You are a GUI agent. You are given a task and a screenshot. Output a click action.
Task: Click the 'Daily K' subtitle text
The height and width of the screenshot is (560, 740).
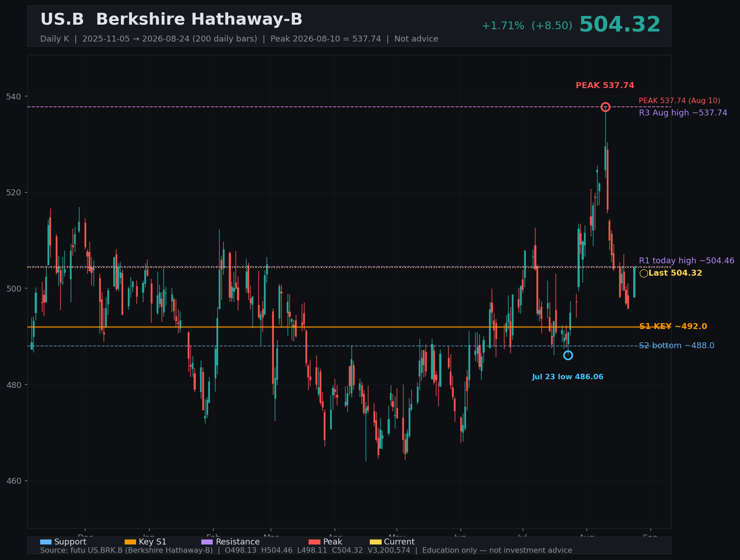click(54, 39)
